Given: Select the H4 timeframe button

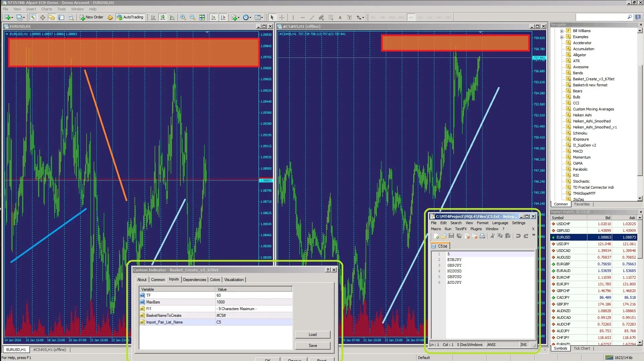Looking at the screenshot, I should pyautogui.click(x=420, y=17).
